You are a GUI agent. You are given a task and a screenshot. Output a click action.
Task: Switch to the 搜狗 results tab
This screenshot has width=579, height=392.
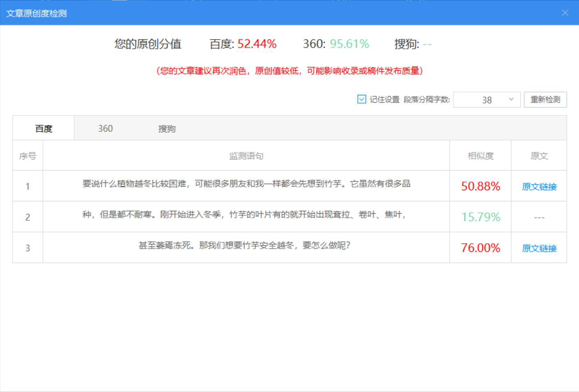pos(166,129)
